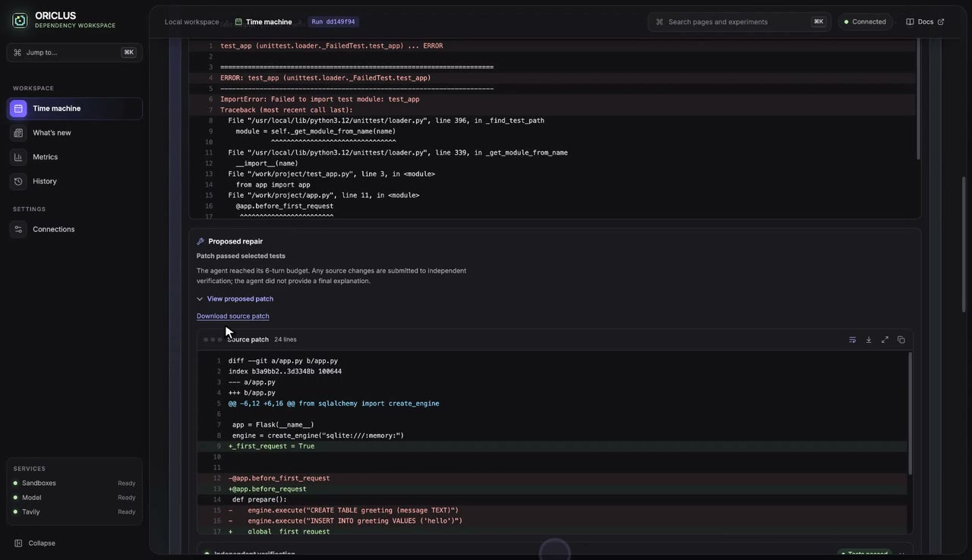Click the main page vertical scrollbar

[964, 243]
